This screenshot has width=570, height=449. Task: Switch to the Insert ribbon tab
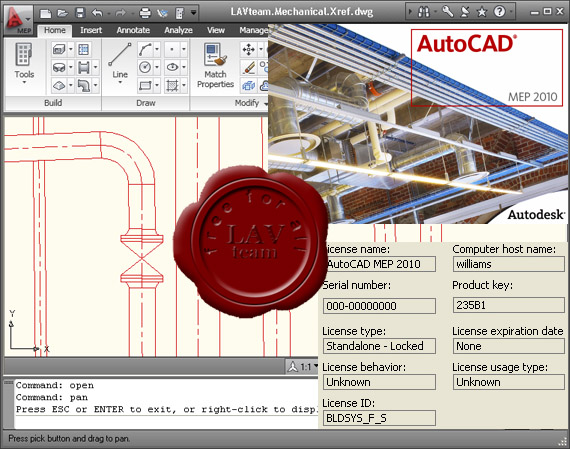[91, 30]
